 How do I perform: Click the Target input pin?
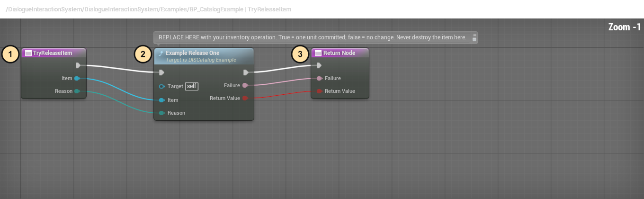pos(162,86)
